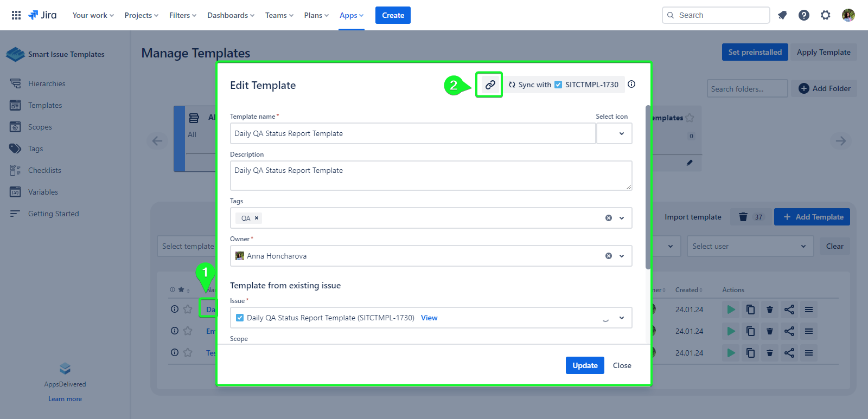This screenshot has height=419, width=868.
Task: Expand the Select user dropdown
Action: (x=750, y=246)
